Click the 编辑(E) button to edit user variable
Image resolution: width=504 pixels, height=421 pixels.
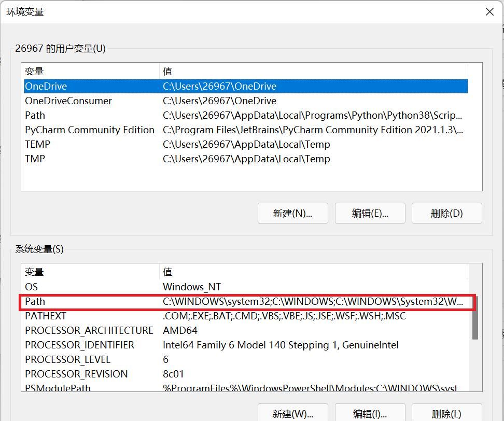[370, 213]
